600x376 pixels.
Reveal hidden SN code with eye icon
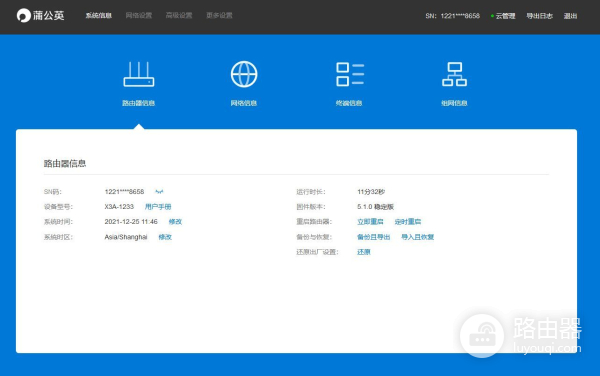coord(159,191)
